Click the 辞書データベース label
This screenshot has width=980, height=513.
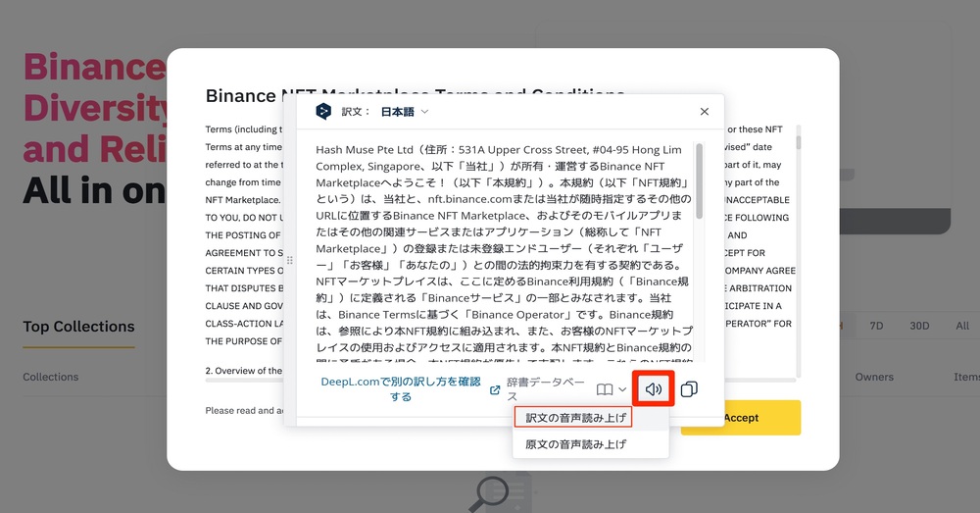[x=546, y=389]
